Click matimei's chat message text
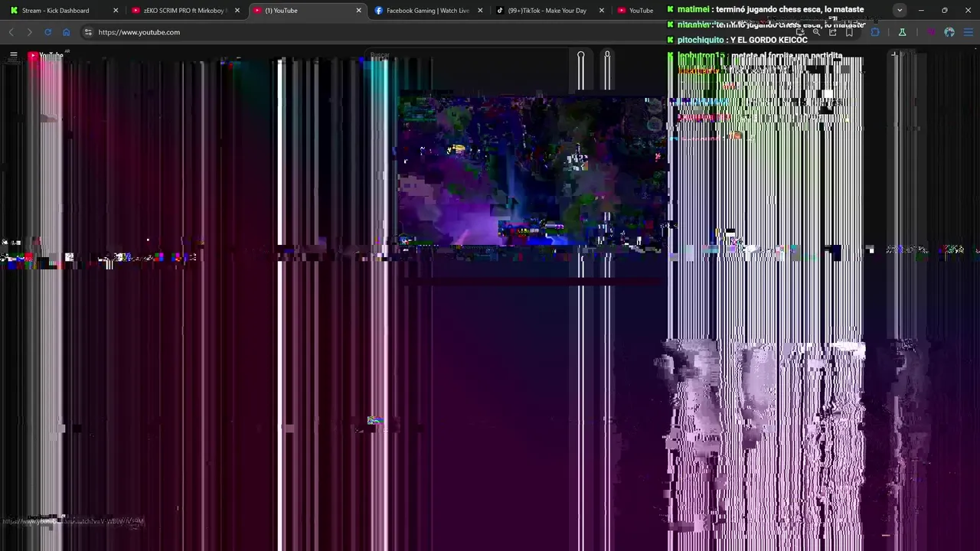The height and width of the screenshot is (551, 980). (x=789, y=9)
